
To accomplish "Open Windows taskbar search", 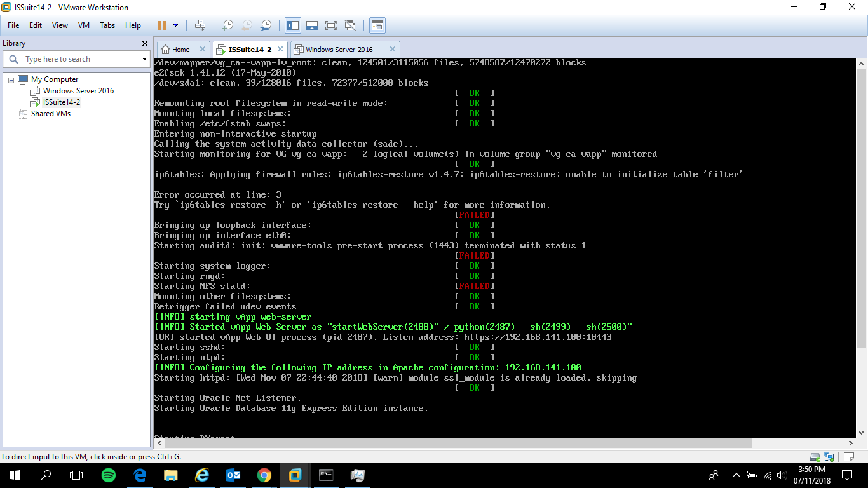I will (46, 475).
